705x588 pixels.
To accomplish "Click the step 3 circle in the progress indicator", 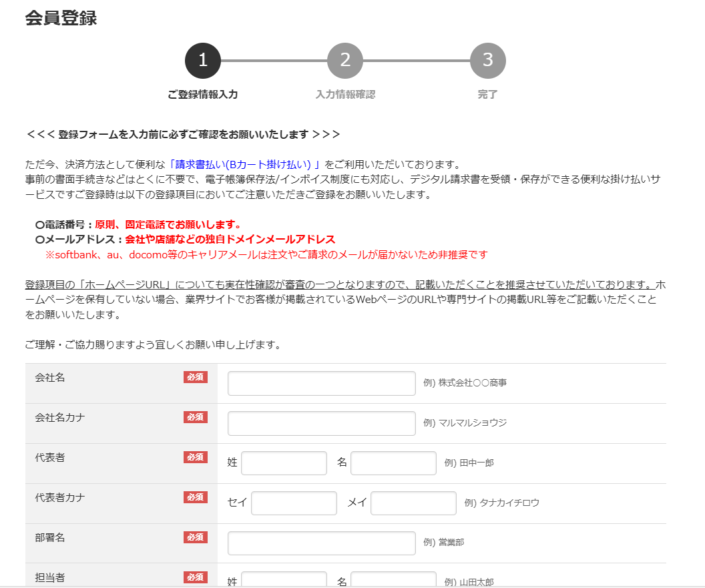I will coord(488,61).
